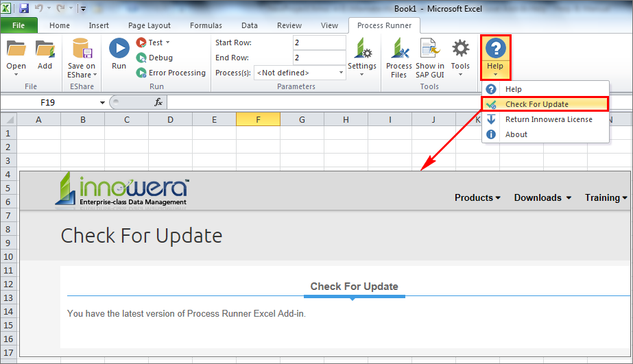Click Save on EShare icon

pyautogui.click(x=82, y=49)
